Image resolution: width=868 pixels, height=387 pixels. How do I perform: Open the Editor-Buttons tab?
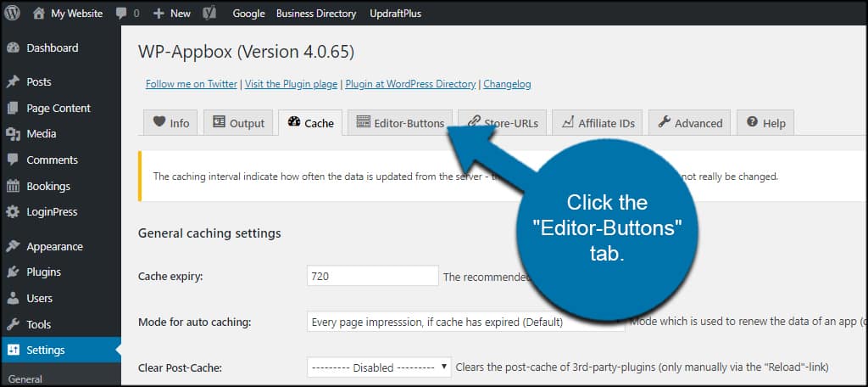(400, 122)
